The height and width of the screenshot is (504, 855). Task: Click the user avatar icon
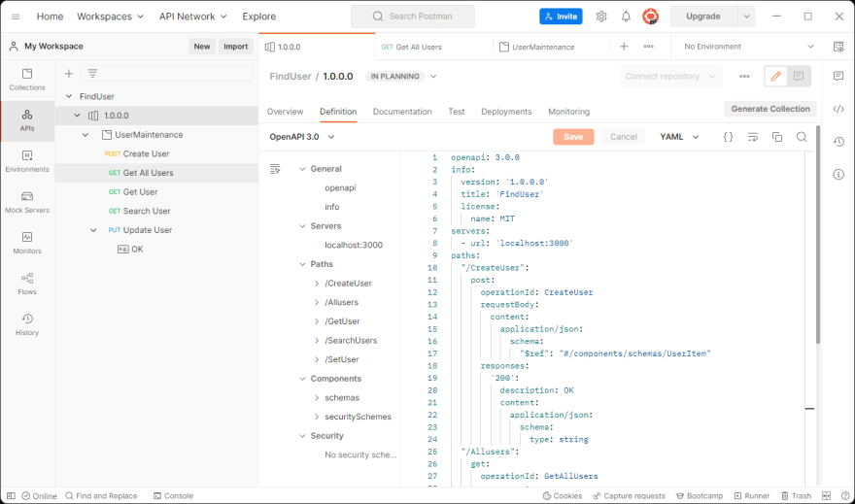coord(650,17)
